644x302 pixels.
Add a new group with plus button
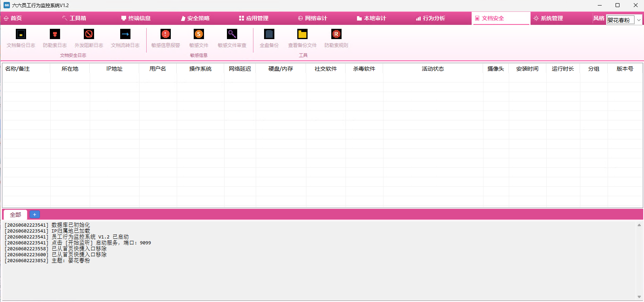[x=35, y=214]
